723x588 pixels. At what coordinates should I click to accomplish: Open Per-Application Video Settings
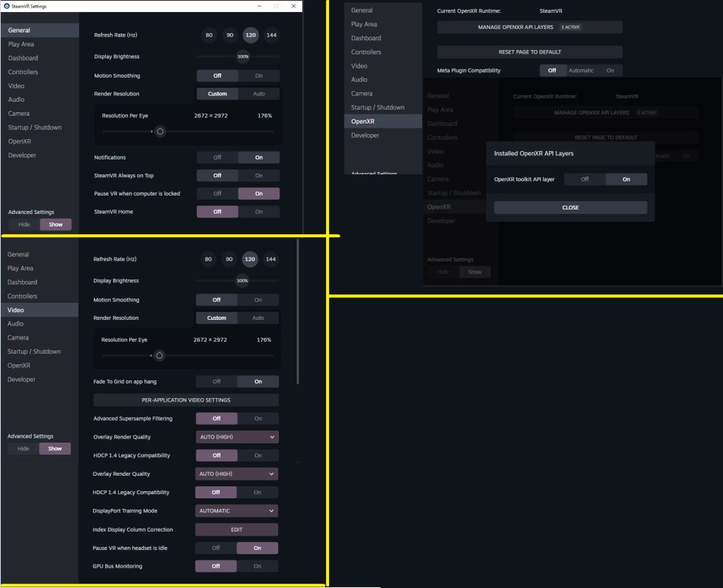pos(186,400)
